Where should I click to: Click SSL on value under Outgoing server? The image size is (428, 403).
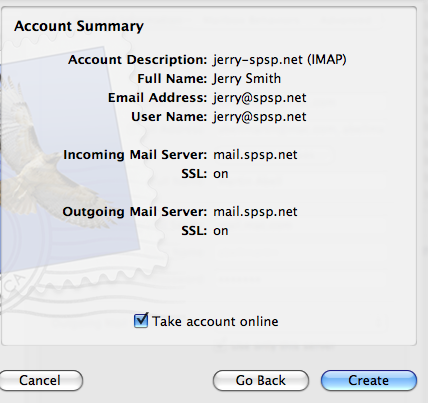[221, 231]
